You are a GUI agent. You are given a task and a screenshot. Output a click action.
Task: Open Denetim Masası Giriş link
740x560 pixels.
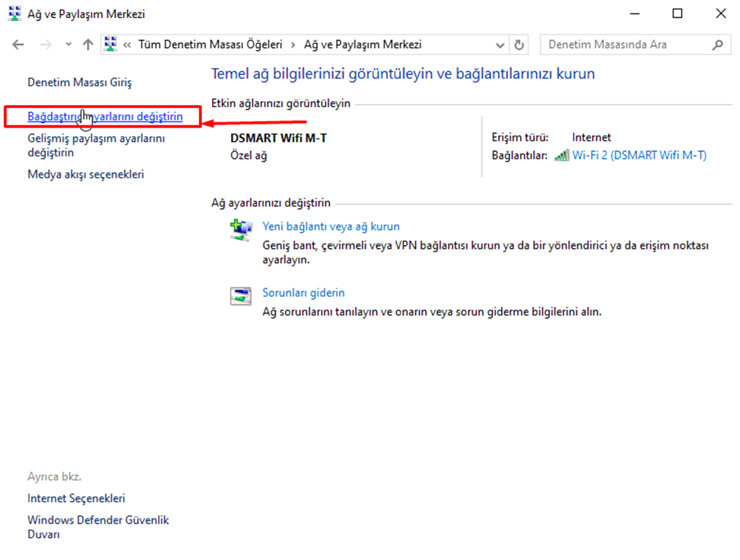tap(79, 82)
